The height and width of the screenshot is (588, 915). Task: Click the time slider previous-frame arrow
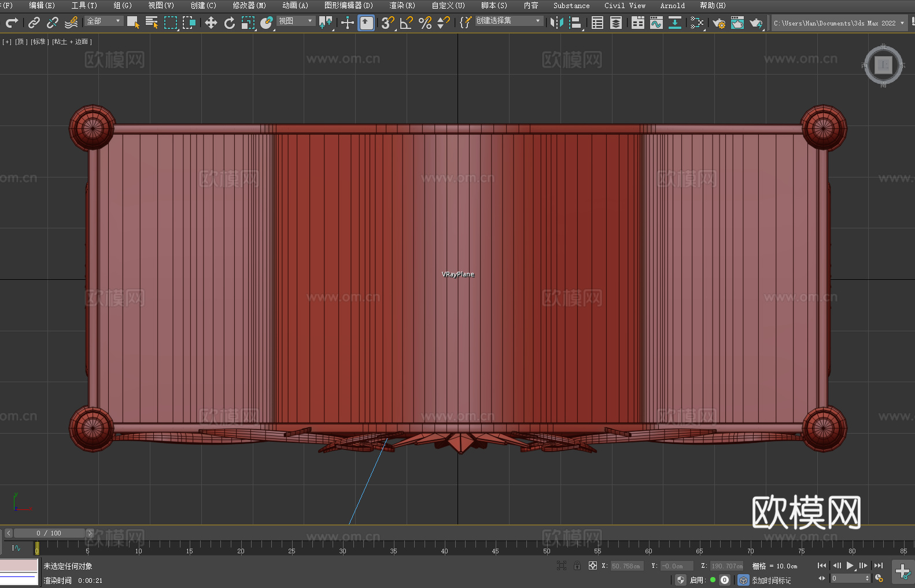click(x=9, y=533)
